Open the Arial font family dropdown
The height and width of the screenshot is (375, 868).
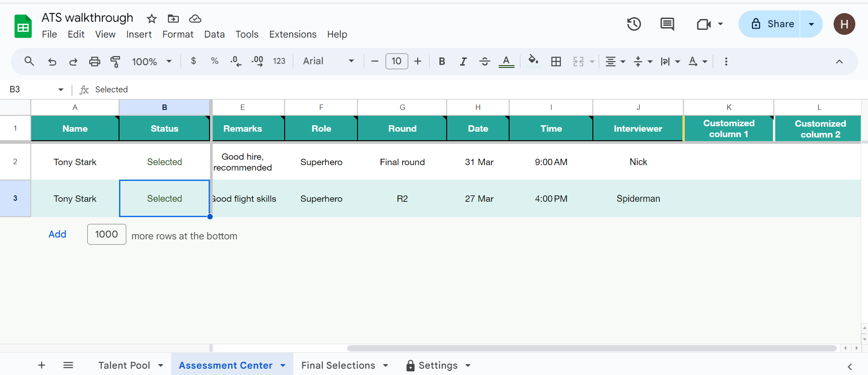[x=329, y=61]
